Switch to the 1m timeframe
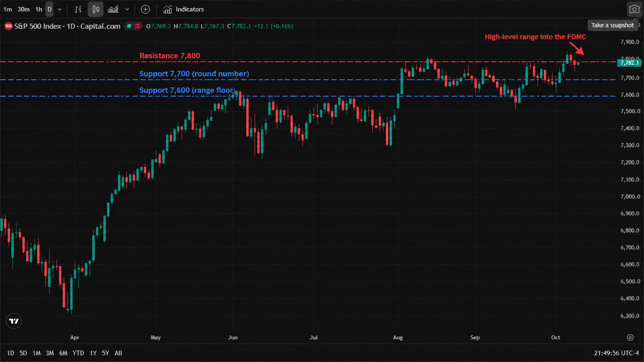The height and width of the screenshot is (362, 644). pyautogui.click(x=8, y=9)
